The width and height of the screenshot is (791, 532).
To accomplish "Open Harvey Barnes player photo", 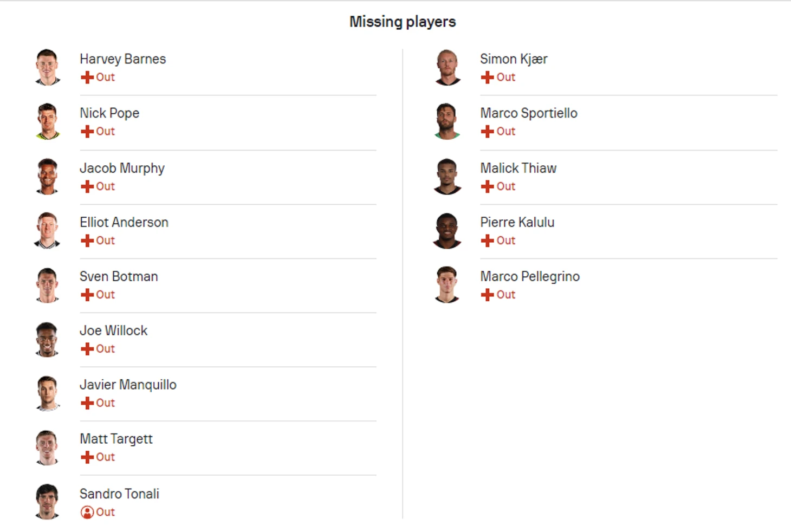I will point(47,67).
